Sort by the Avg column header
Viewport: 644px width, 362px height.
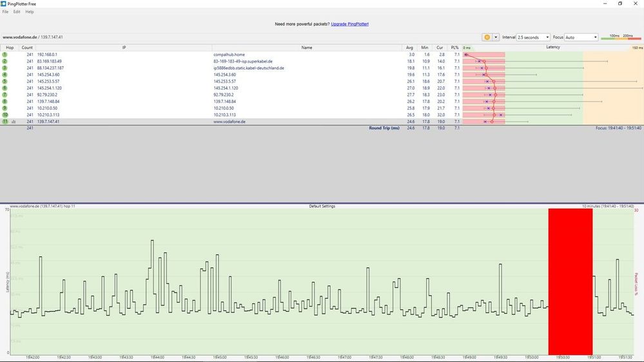pyautogui.click(x=409, y=48)
